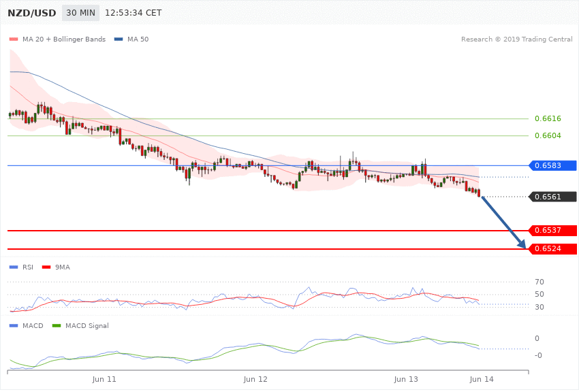Click the MACD axis -0 label
Image resolution: width=579 pixels, height=392 pixels.
coord(538,355)
